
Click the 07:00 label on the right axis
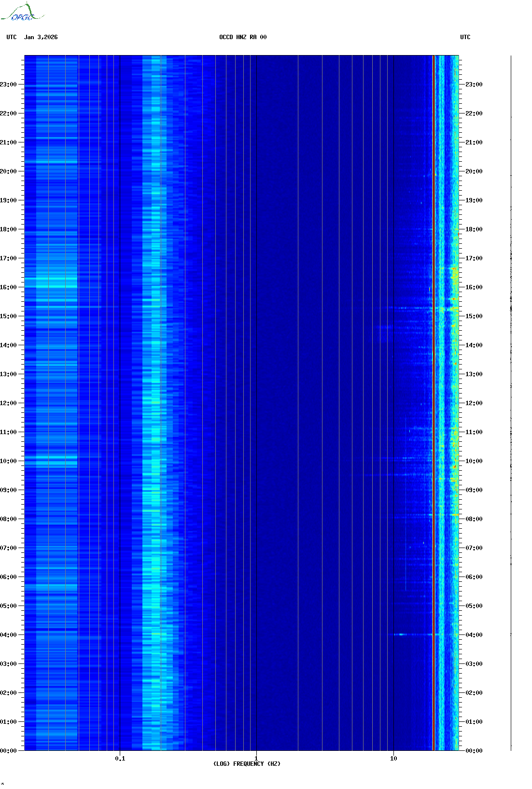[x=474, y=548]
